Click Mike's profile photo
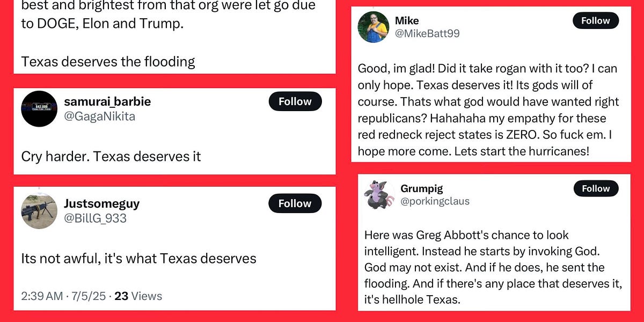 pyautogui.click(x=374, y=27)
